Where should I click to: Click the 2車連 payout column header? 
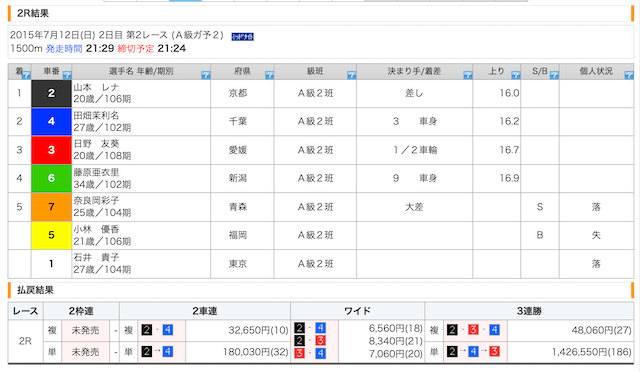coord(205,311)
